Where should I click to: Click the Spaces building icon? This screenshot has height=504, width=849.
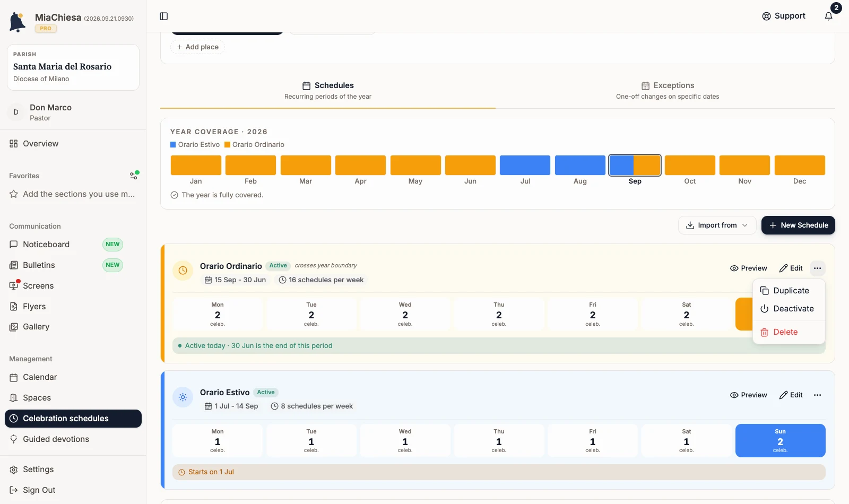[x=14, y=398]
